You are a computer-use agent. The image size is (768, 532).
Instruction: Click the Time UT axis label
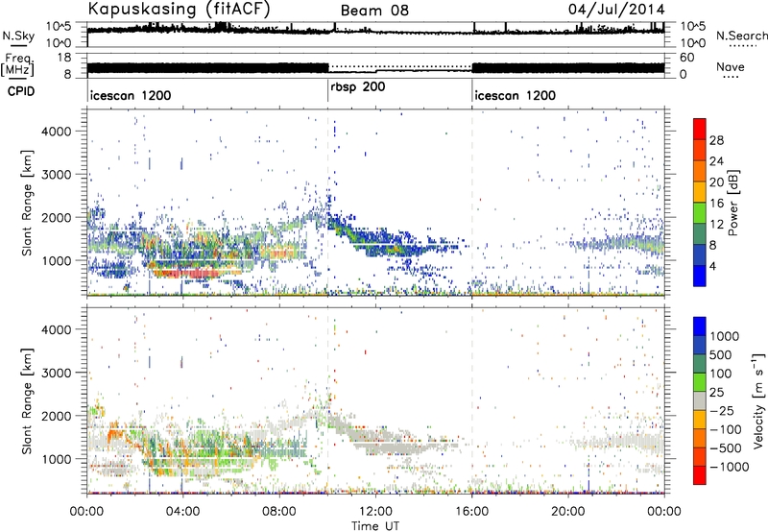375,526
